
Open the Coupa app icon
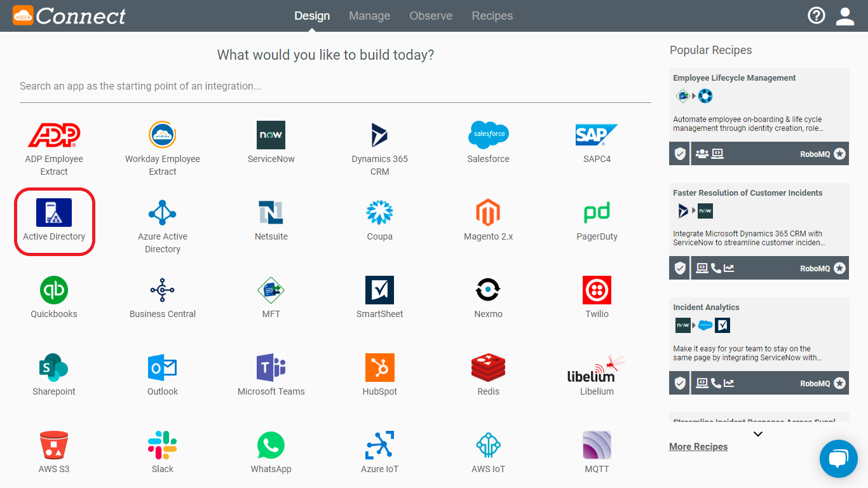tap(380, 212)
